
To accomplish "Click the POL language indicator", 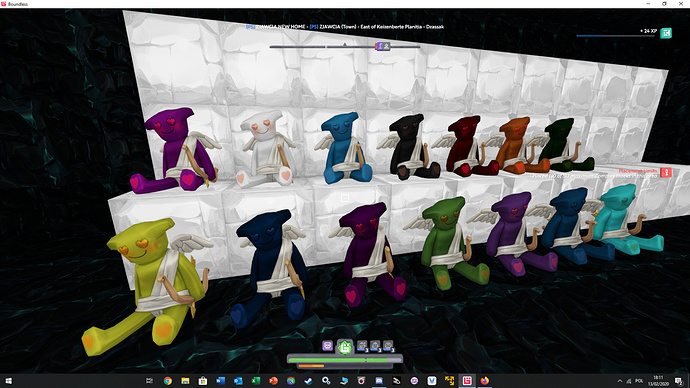I will pos(639,381).
